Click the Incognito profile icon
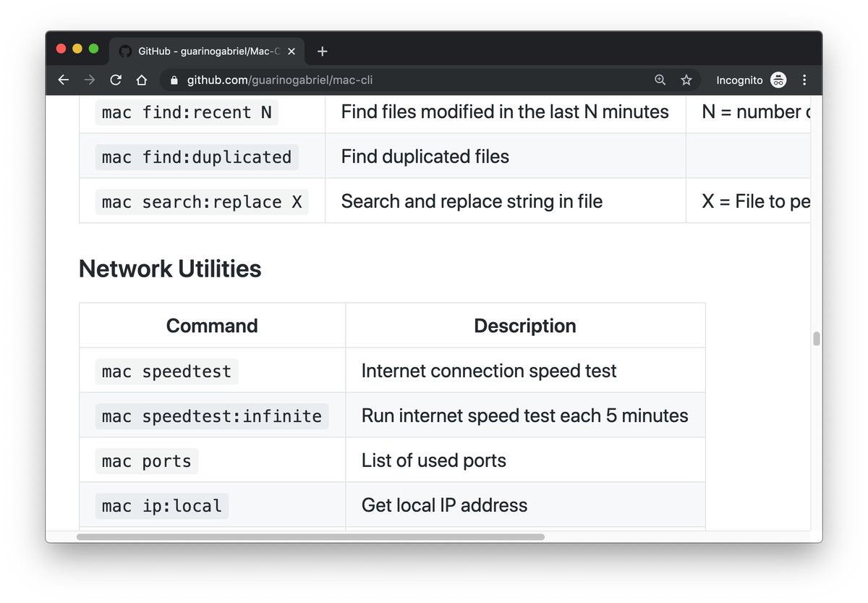 (778, 80)
